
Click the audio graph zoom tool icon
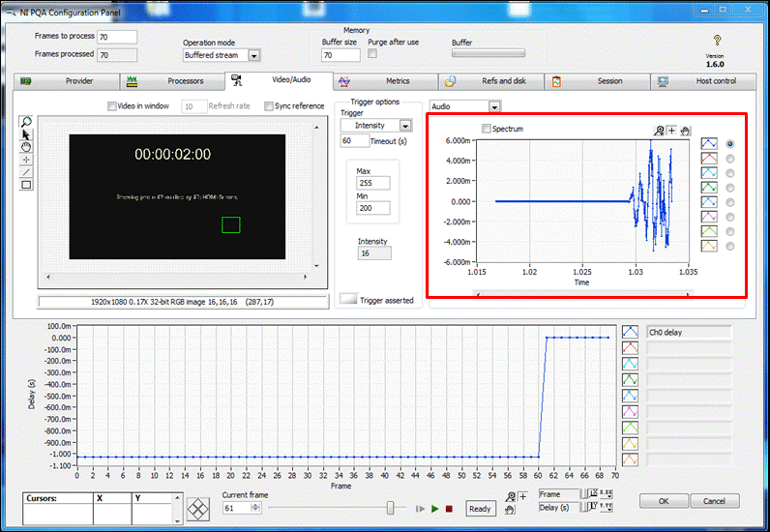click(x=659, y=131)
